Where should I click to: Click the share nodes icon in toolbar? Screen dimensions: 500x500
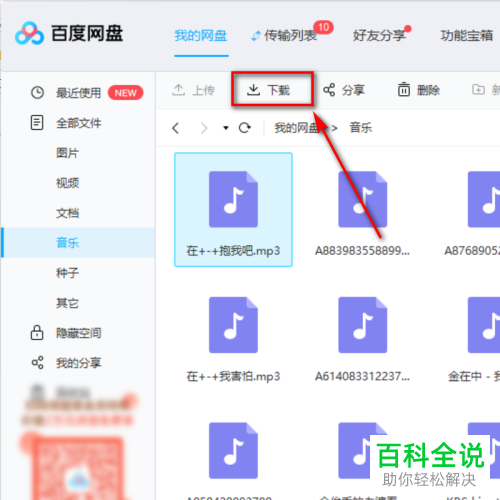click(x=329, y=90)
